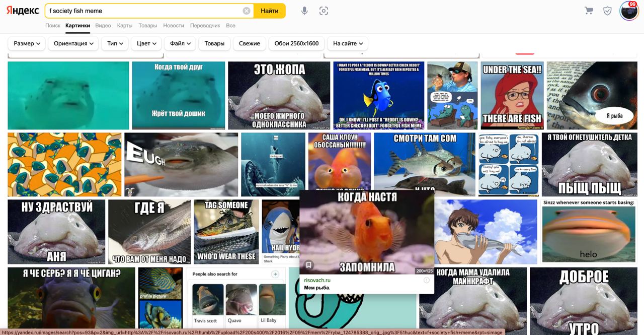Open the КОГДА МАМА УДАЛИЛА МАЙНКРАФТ meme
Screen dimensions: 644x335
(473, 299)
